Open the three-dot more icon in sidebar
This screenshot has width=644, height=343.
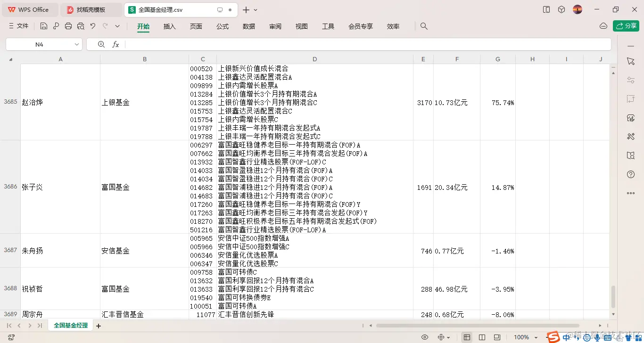click(631, 193)
